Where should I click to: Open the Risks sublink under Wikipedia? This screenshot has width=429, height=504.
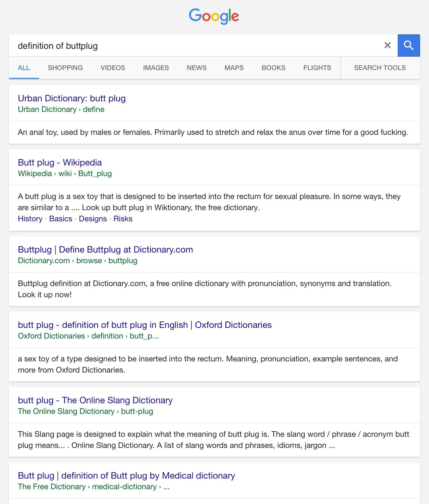[x=123, y=219]
